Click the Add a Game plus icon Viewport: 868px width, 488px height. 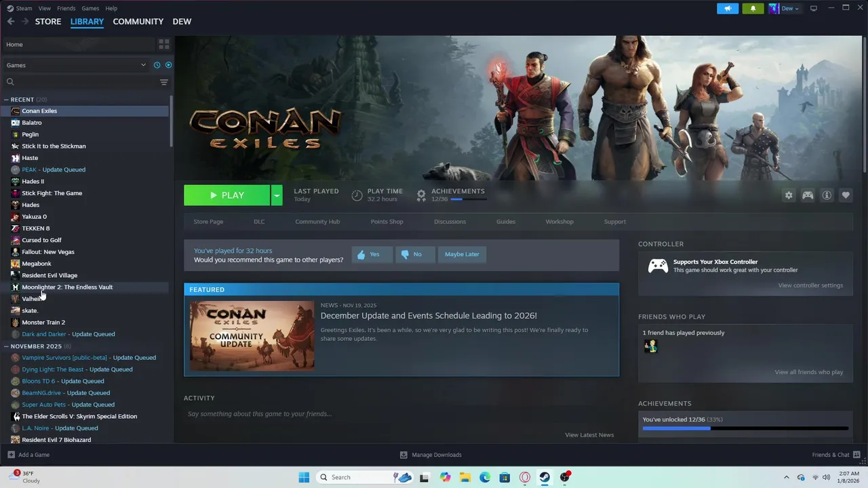click(x=11, y=455)
